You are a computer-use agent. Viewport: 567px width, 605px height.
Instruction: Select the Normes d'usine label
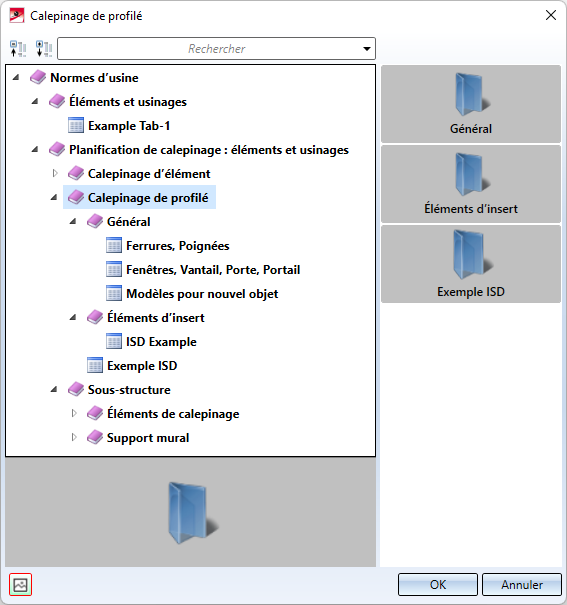[94, 78]
